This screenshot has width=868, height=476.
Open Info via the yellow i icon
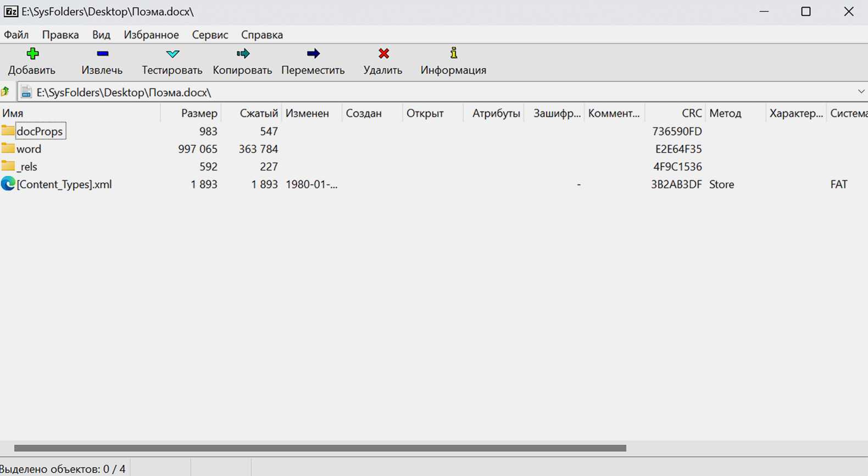pyautogui.click(x=453, y=53)
